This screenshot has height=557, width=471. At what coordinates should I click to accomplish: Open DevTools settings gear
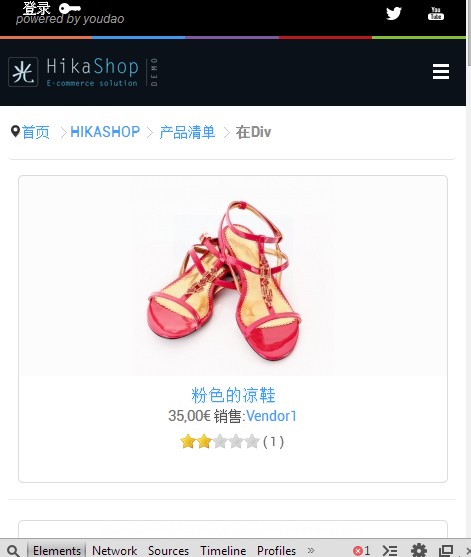(419, 551)
